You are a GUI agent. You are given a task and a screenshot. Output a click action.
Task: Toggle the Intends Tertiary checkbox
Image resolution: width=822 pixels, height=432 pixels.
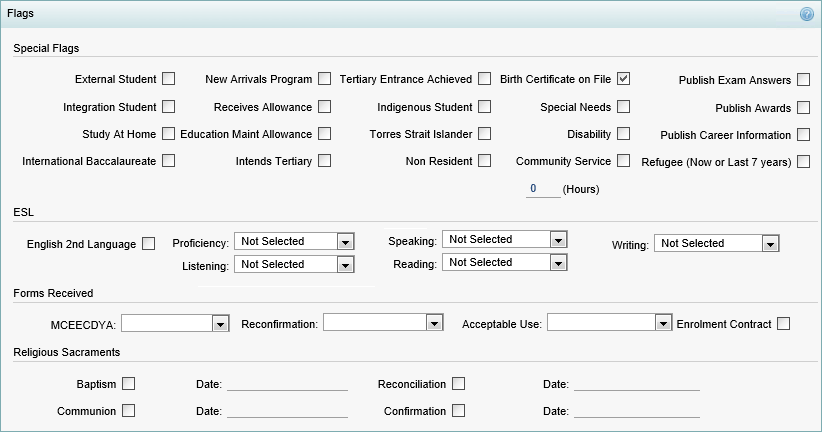pyautogui.click(x=325, y=160)
